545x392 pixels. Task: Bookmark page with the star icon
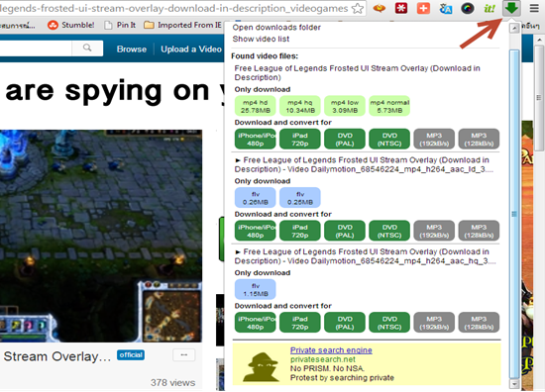click(x=358, y=8)
